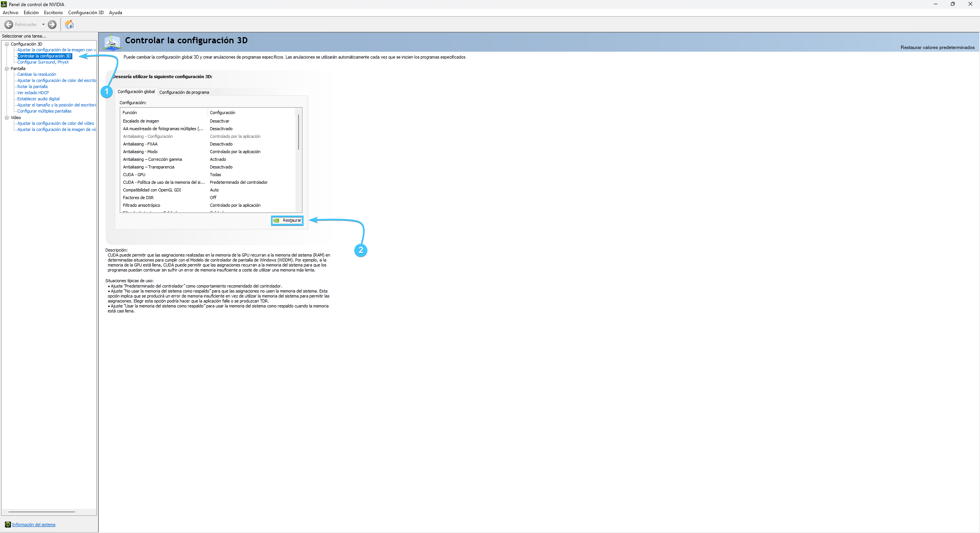This screenshot has height=533, width=980.
Task: Collapse the Pantalla tree node
Action: 7,69
